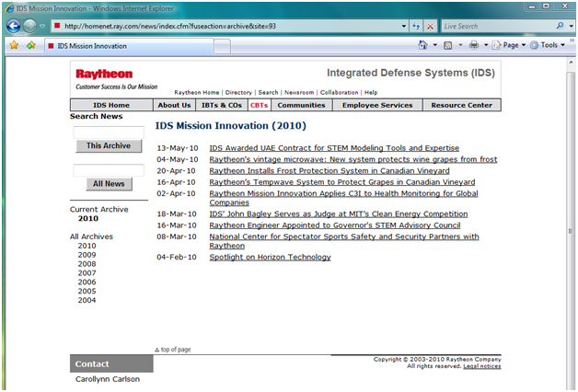Open the Collaboration link
This screenshot has width=578, height=392.
[x=339, y=92]
